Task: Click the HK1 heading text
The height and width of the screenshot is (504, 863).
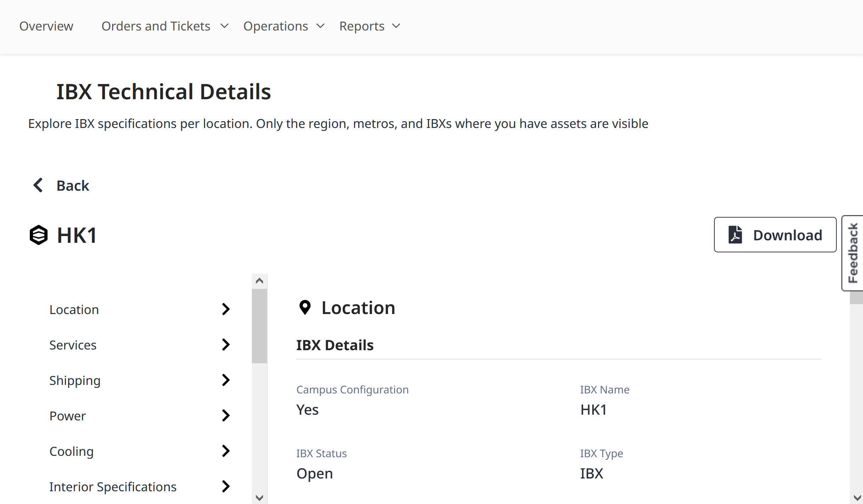Action: pos(77,235)
